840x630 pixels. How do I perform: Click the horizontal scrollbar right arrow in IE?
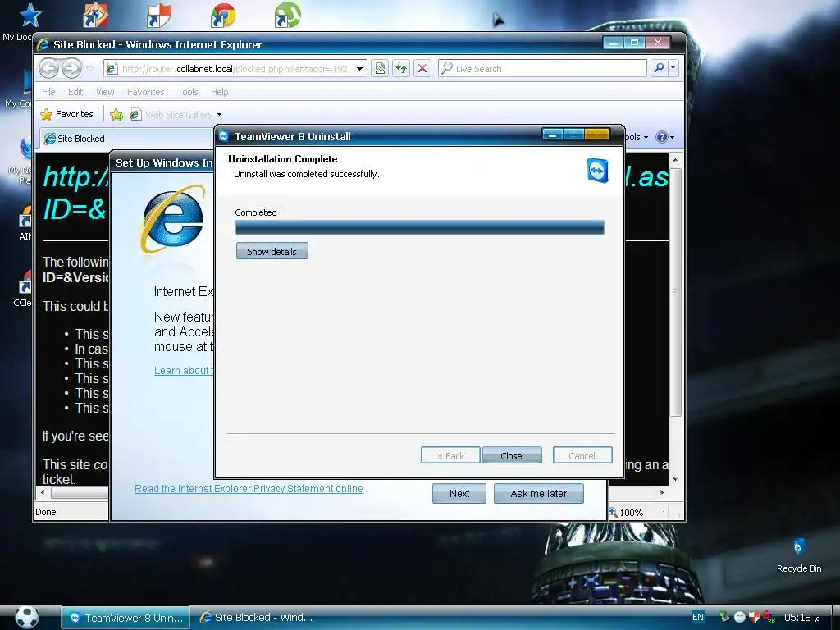point(662,492)
